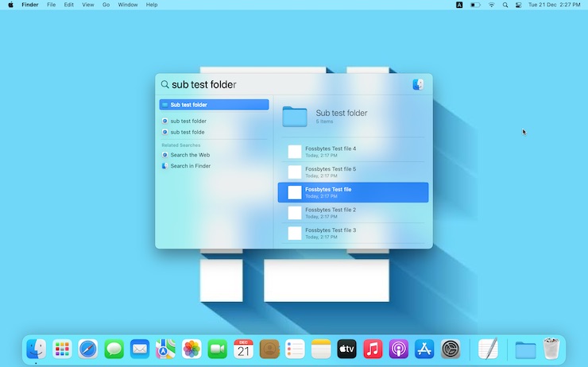Screen dimensions: 588x367
Task: Open the Music app in Dock
Action: (x=373, y=349)
